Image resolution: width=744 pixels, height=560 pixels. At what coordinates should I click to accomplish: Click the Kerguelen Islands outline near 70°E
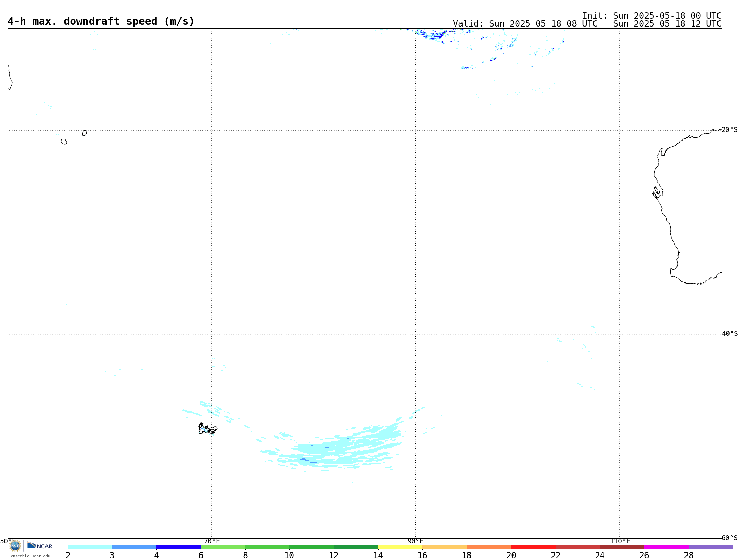(x=208, y=428)
